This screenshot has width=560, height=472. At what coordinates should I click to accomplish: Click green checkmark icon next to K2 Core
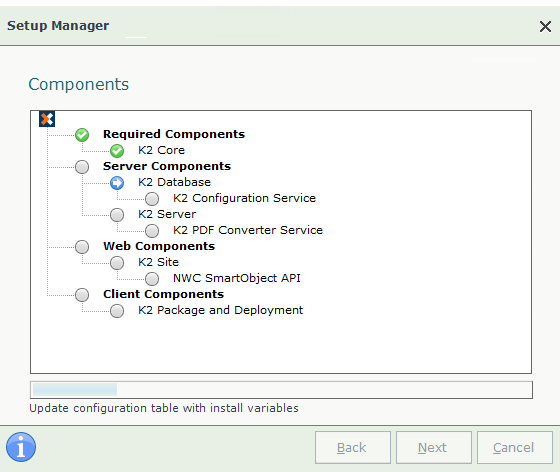coord(117,151)
